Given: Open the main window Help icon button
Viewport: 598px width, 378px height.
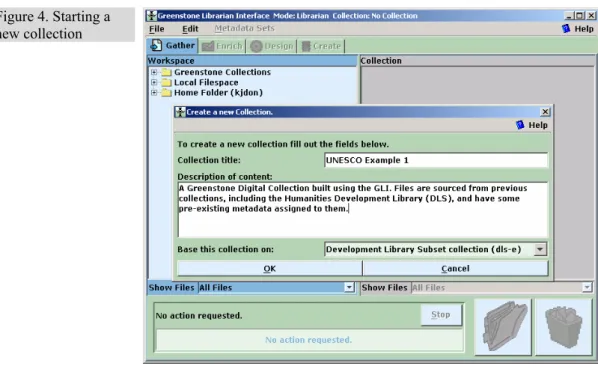Looking at the screenshot, I should [566, 29].
